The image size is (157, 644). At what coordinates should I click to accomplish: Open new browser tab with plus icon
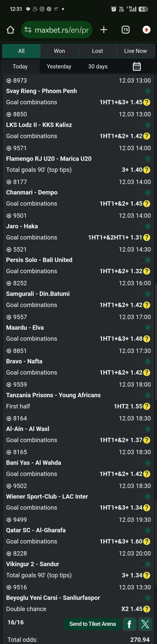coord(104,30)
